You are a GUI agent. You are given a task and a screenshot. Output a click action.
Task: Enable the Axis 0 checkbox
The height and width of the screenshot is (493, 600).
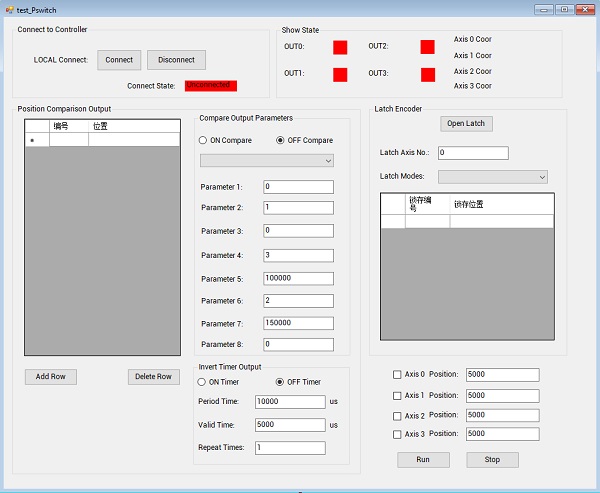[397, 375]
